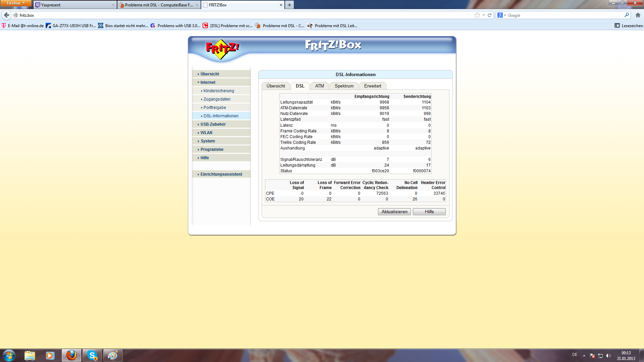Click the reload page icon
The width and height of the screenshot is (644, 362).
[489, 15]
